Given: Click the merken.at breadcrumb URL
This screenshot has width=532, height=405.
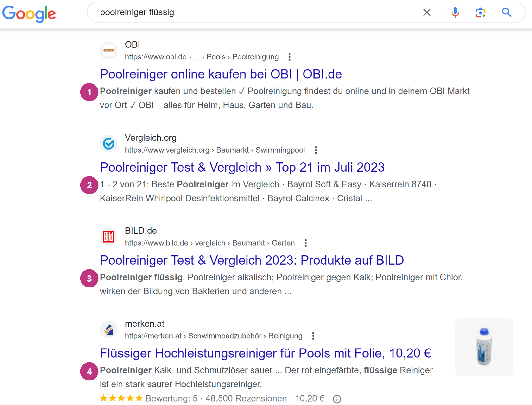Looking at the screenshot, I should tap(213, 336).
